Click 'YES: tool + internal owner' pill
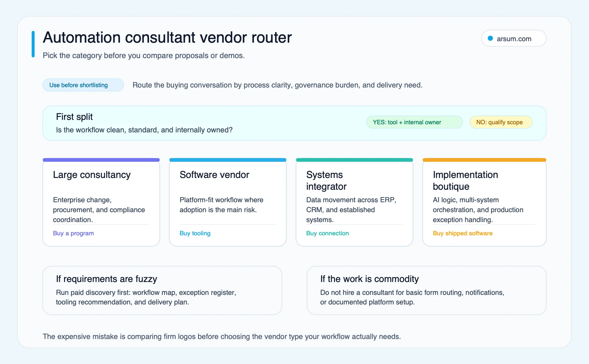 [x=414, y=122]
